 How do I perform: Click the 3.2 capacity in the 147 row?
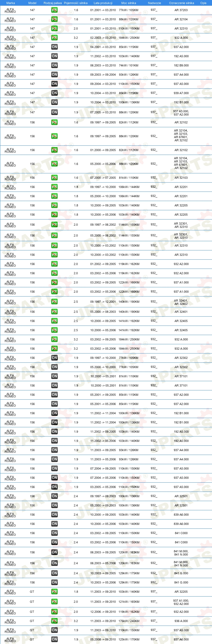tap(76, 38)
